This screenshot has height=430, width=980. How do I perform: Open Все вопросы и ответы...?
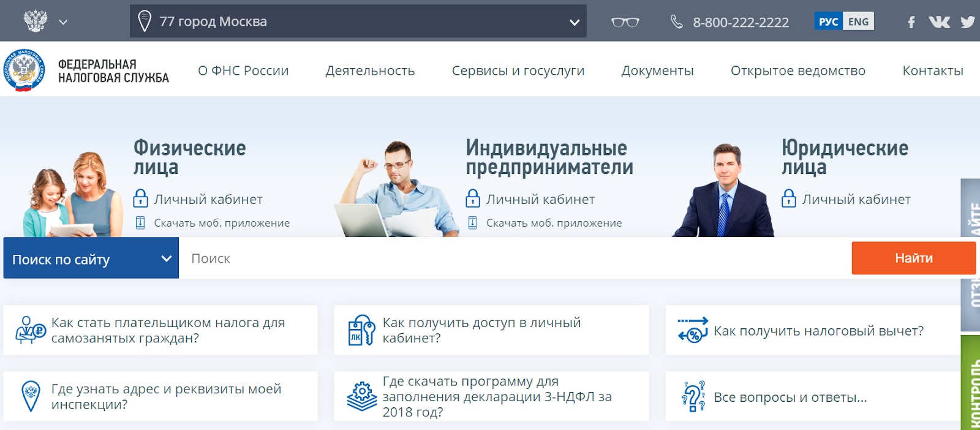[x=790, y=397]
